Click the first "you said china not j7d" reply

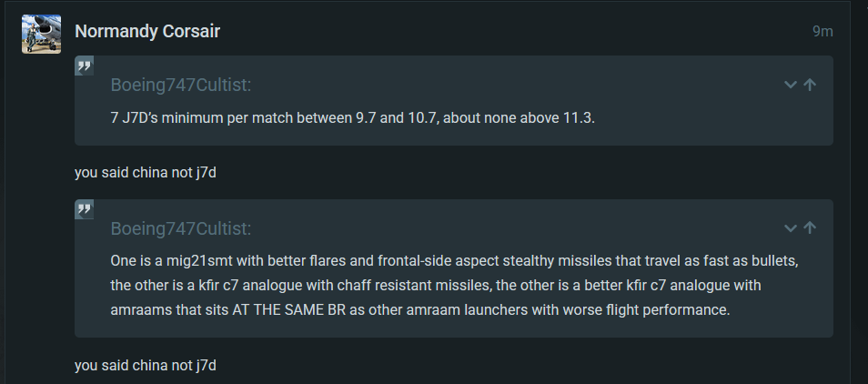pyautogui.click(x=145, y=173)
